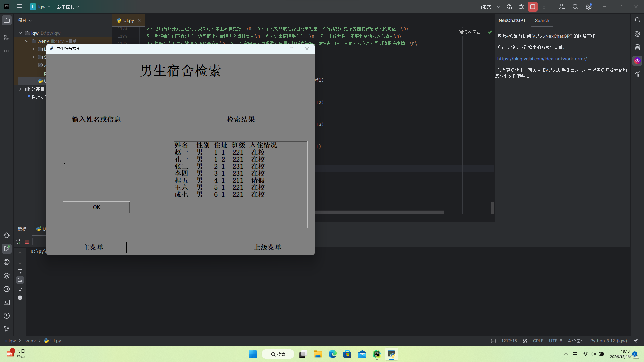This screenshot has width=644, height=362.
Task: Stop the running program with red stop button
Action: (533, 7)
